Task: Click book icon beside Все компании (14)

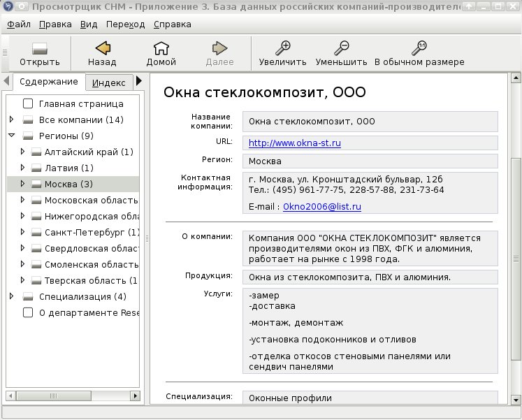Action: click(28, 120)
